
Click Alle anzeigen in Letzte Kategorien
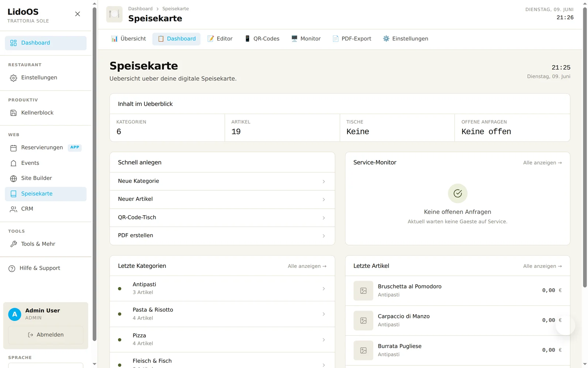pos(307,266)
